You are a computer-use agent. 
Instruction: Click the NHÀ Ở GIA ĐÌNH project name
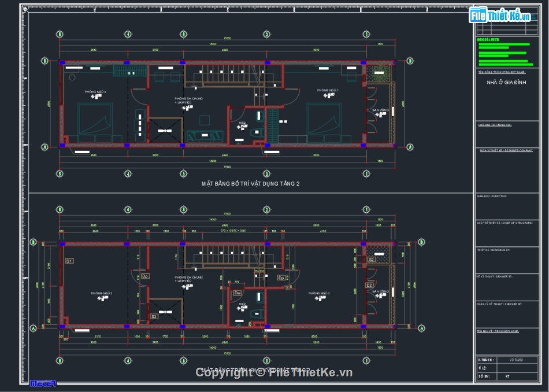tap(506, 82)
